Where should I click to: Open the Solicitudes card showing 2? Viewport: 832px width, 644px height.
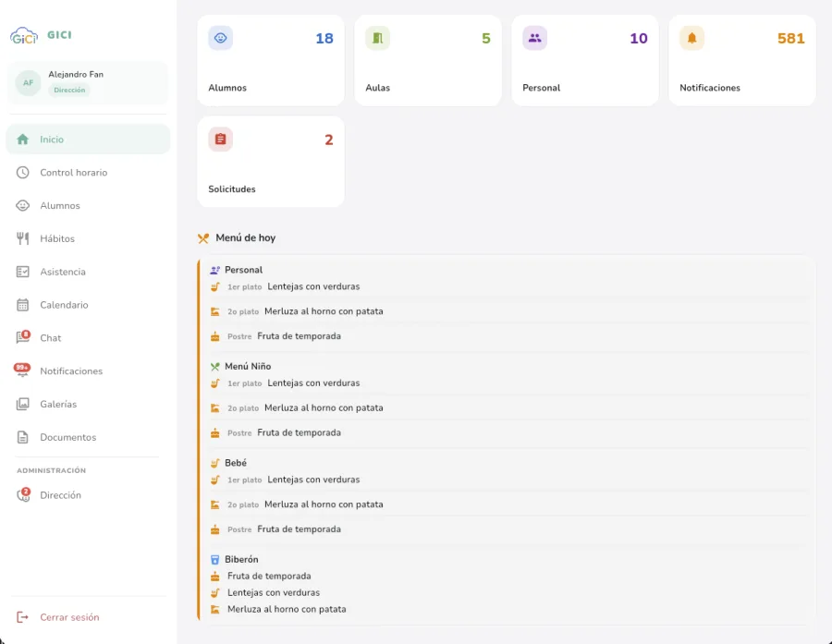[271, 162]
